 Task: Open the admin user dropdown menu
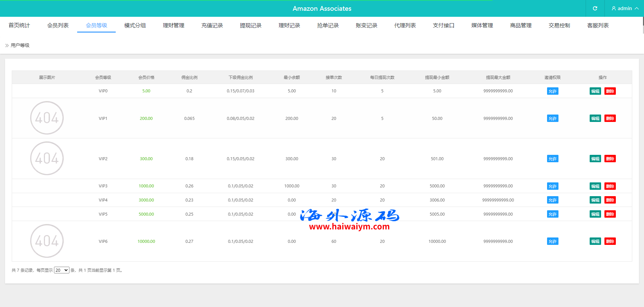click(x=625, y=8)
